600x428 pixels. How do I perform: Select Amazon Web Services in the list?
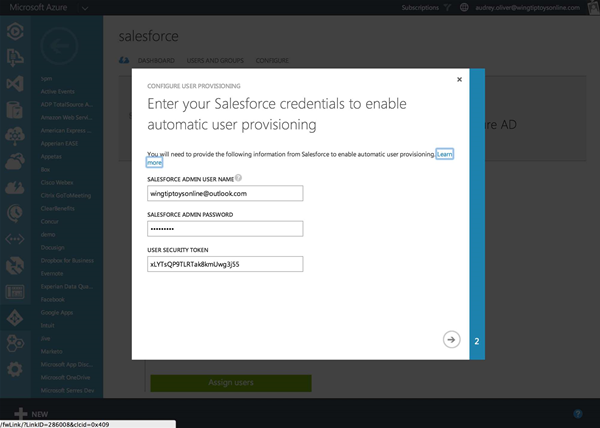click(67, 117)
